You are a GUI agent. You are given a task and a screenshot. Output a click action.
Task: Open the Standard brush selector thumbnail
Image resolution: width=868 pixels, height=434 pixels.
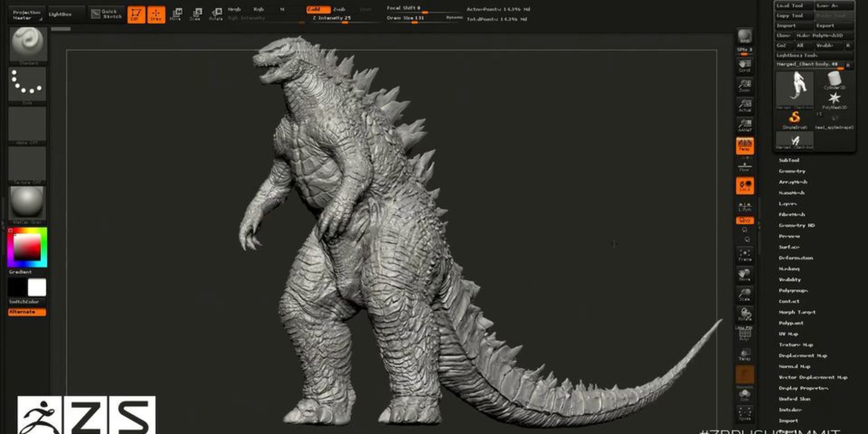(x=28, y=44)
